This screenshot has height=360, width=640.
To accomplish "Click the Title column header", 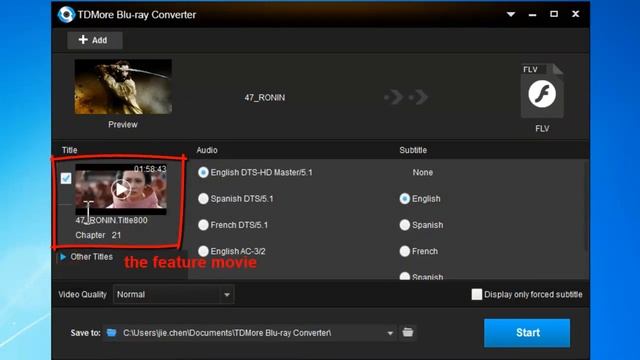I will tap(69, 150).
